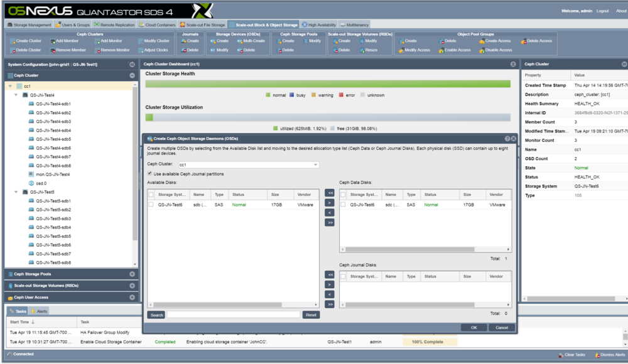Viewport: 628px width, 364px height.
Task: Click Create in the Journals group
Action: pyautogui.click(x=190, y=41)
